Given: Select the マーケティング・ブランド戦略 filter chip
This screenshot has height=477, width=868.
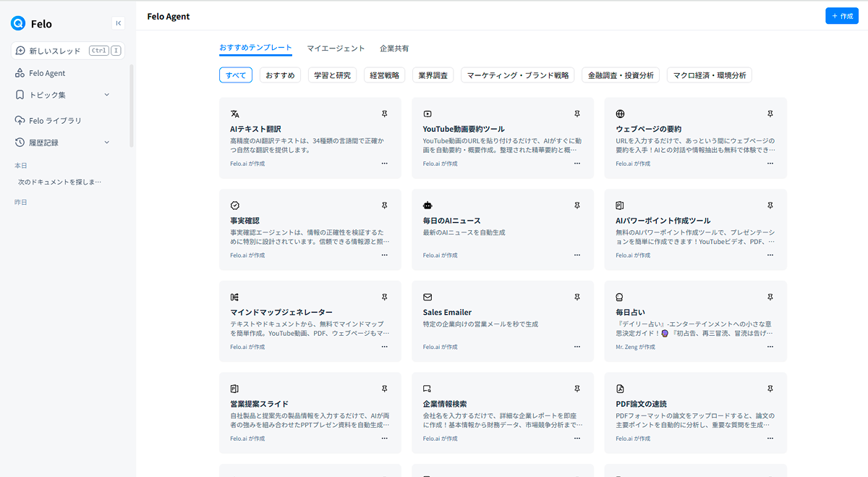Looking at the screenshot, I should pos(518,75).
